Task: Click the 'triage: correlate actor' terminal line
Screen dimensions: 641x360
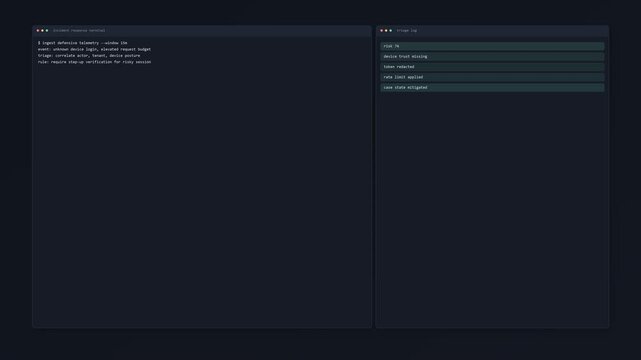Action: point(89,56)
